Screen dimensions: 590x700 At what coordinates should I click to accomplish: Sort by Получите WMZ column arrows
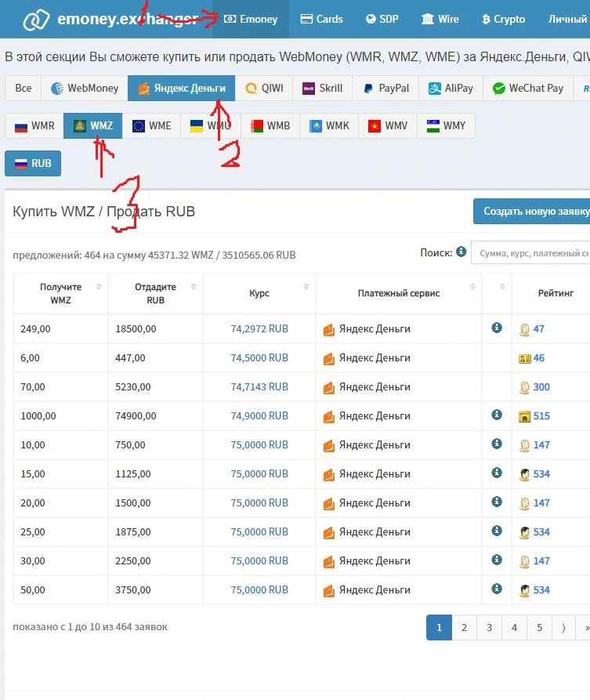(99, 287)
